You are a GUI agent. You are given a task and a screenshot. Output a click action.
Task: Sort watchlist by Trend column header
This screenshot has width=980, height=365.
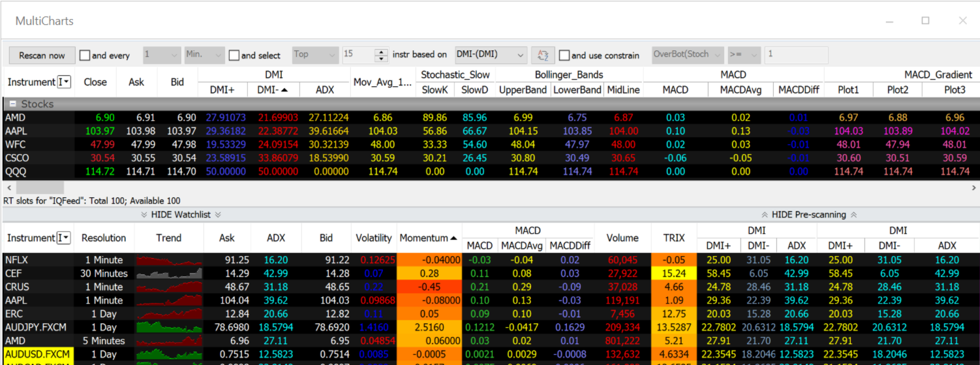point(168,238)
